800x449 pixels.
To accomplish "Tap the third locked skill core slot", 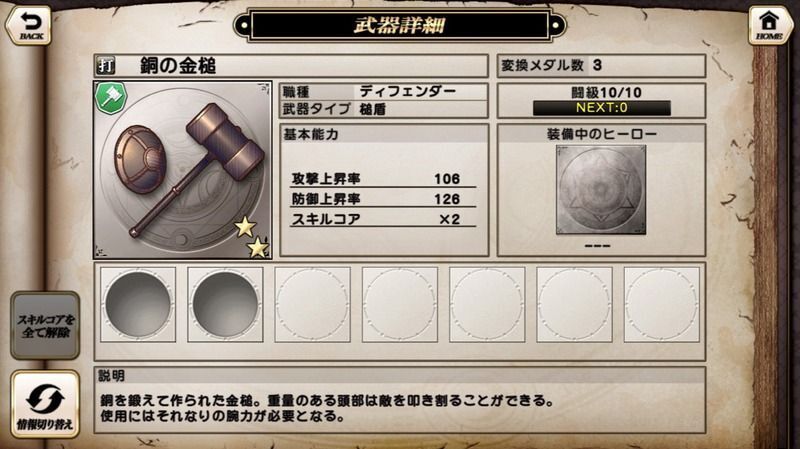I will [312, 305].
